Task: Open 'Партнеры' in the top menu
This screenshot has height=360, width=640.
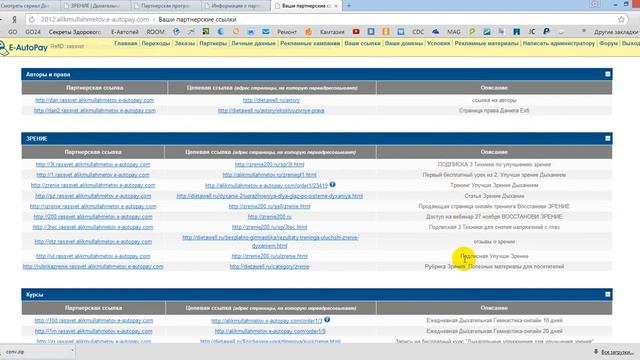Action: pos(213,43)
